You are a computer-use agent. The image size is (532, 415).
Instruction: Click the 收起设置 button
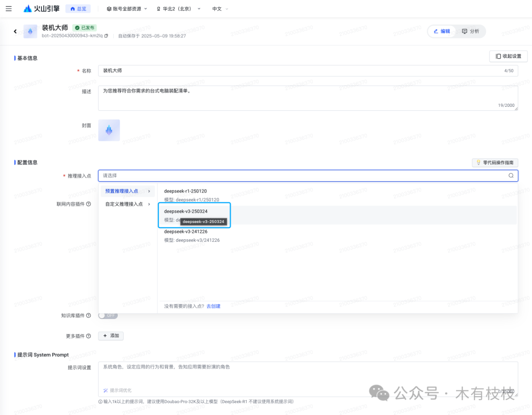(x=508, y=56)
